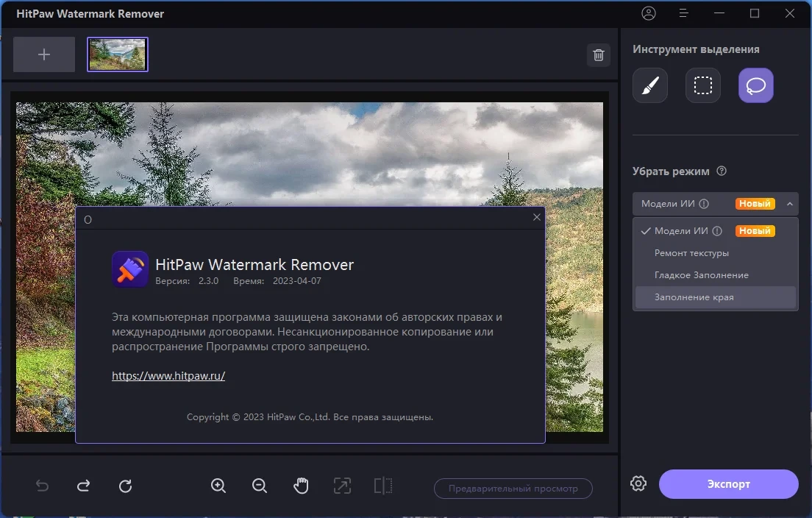Open the https://www.hitpaw.ru/ link
812x518 pixels.
(x=168, y=376)
